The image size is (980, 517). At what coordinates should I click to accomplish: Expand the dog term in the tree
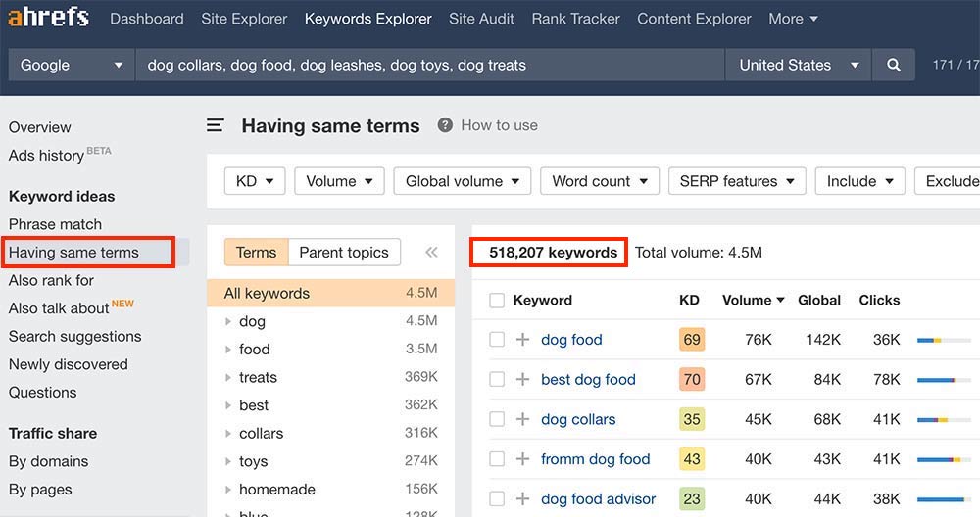[x=228, y=321]
